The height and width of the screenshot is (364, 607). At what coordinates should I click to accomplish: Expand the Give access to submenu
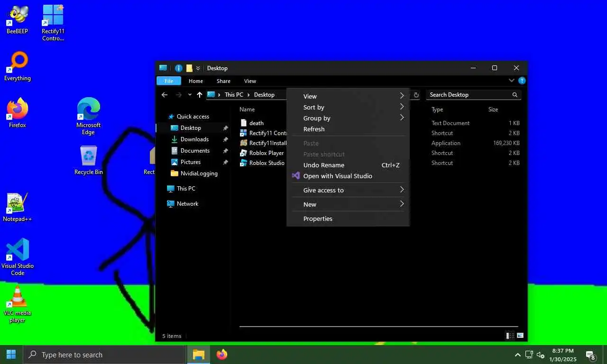(348, 190)
